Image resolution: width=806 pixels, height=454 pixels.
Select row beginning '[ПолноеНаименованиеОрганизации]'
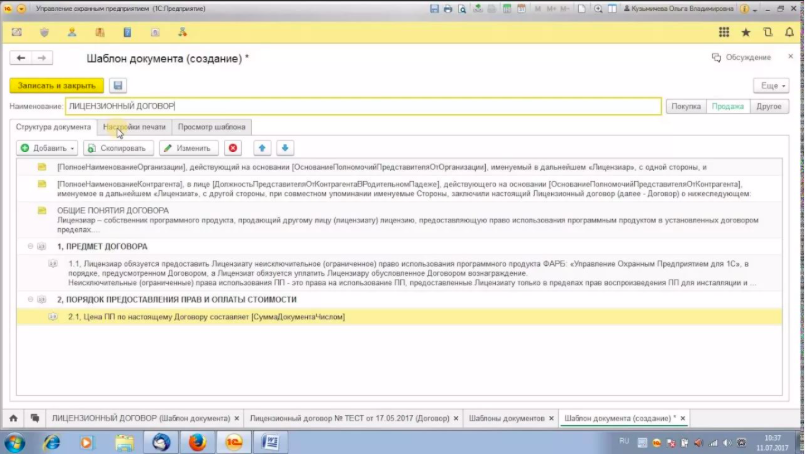[x=399, y=167]
